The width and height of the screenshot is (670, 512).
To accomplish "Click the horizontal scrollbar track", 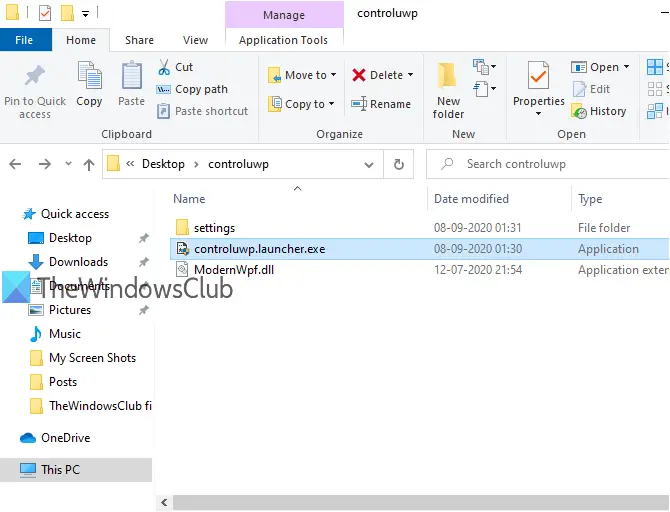I will coord(421,503).
